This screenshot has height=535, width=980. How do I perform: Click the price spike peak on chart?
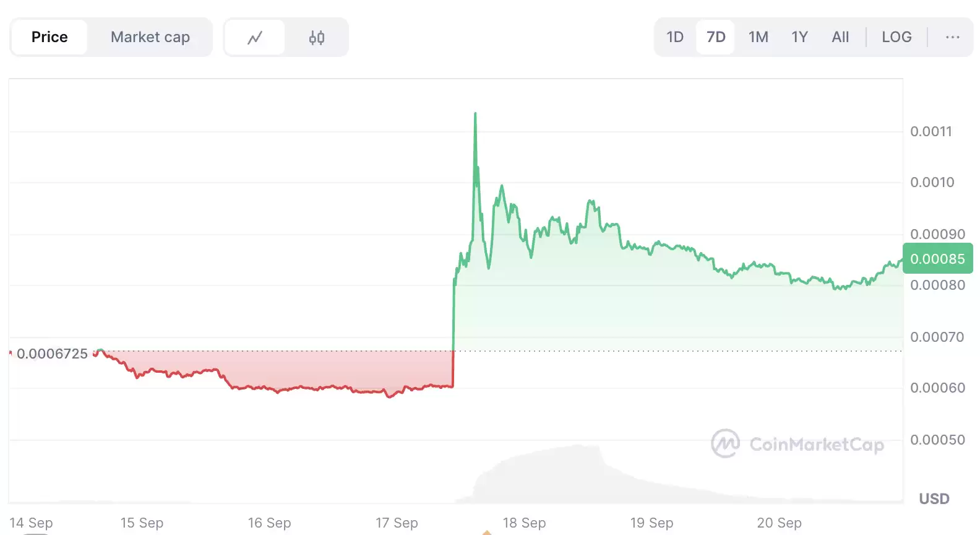(475, 114)
